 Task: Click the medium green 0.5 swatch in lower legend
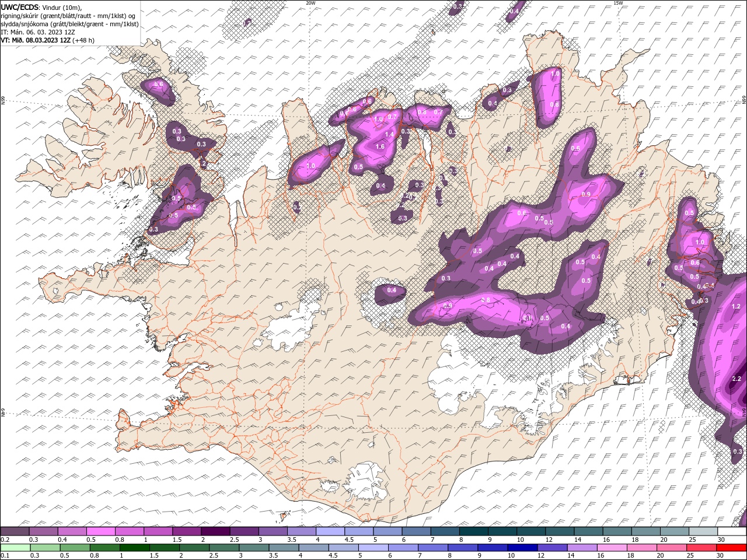tap(74, 548)
